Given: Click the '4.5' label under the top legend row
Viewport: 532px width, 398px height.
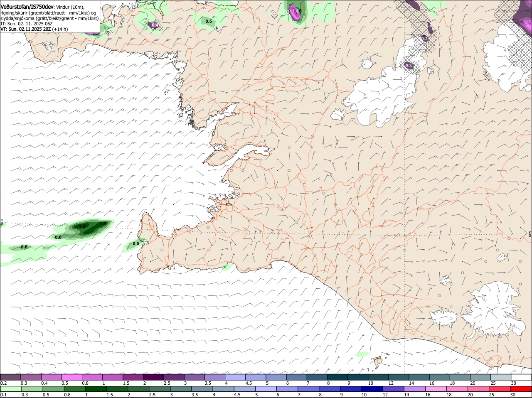Looking at the screenshot, I should 248,383.
